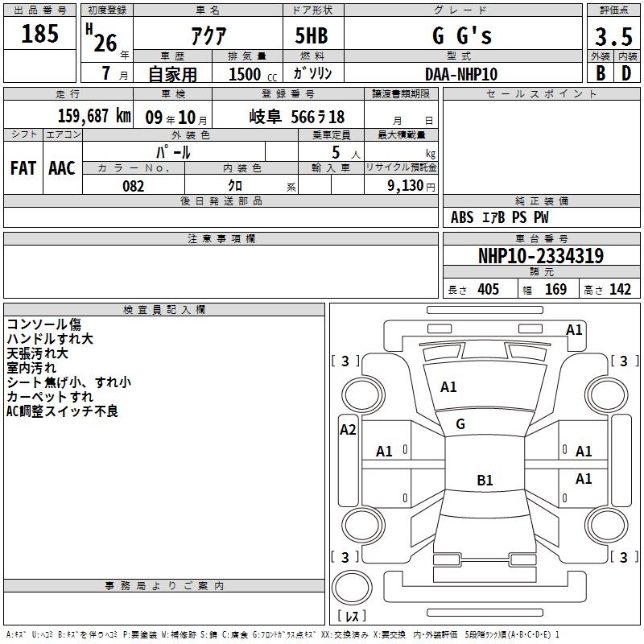This screenshot has height=644, width=644.
Task: Click the 事務局よりご案内 header
Action: [x=164, y=586]
